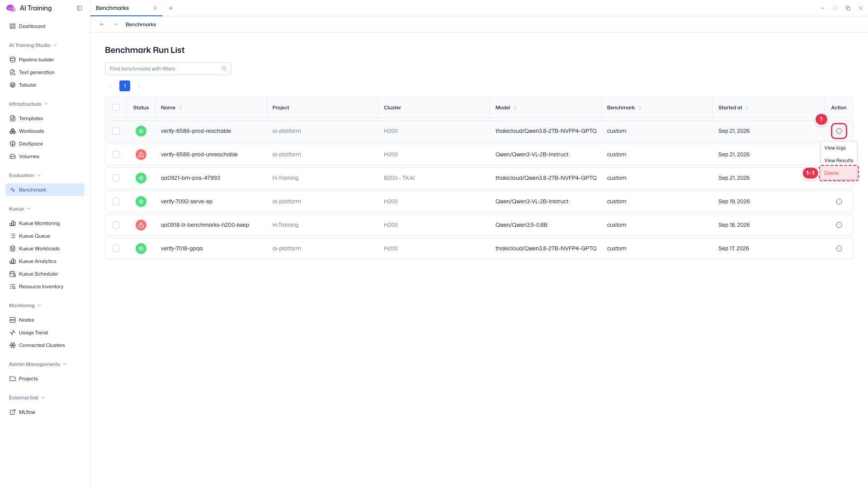Select the qa0921-bm-pos-47993 row checkbox
This screenshot has height=488, width=868.
(116, 178)
